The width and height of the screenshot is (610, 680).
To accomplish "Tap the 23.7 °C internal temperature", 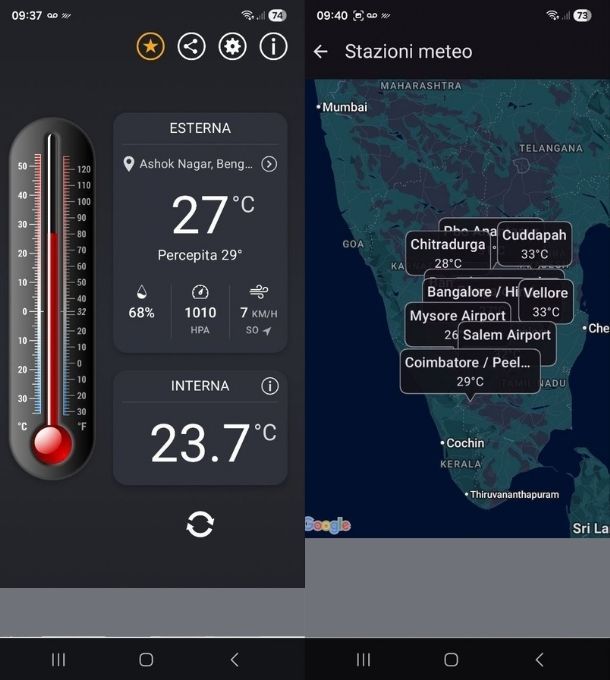I will pos(213,443).
